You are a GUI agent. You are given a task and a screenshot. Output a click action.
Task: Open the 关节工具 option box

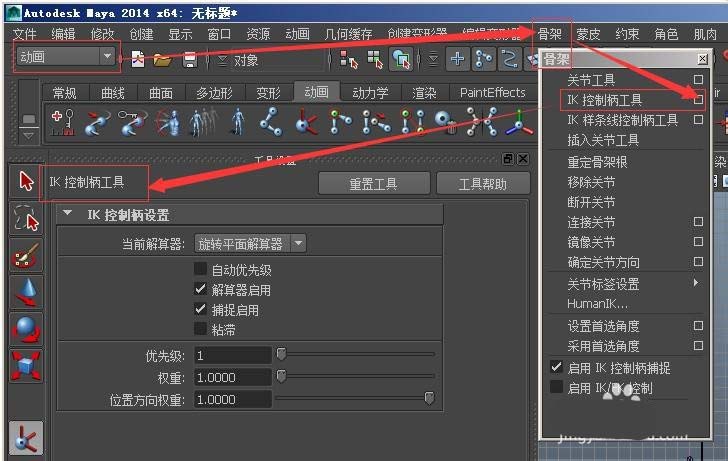[698, 79]
